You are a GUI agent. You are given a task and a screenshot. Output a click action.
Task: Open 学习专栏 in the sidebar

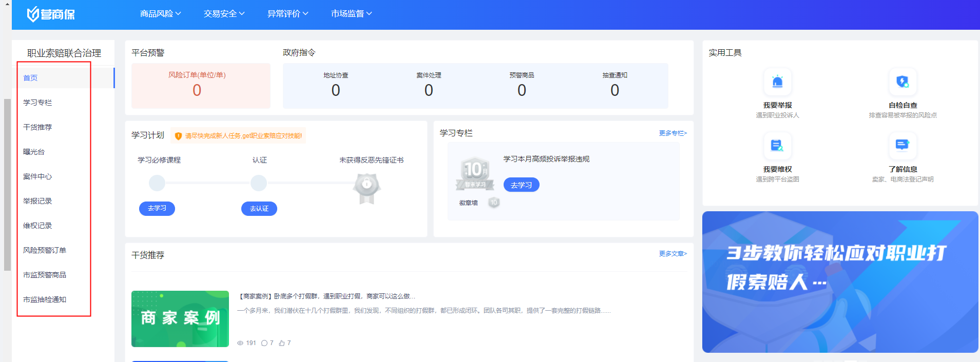pos(63,103)
